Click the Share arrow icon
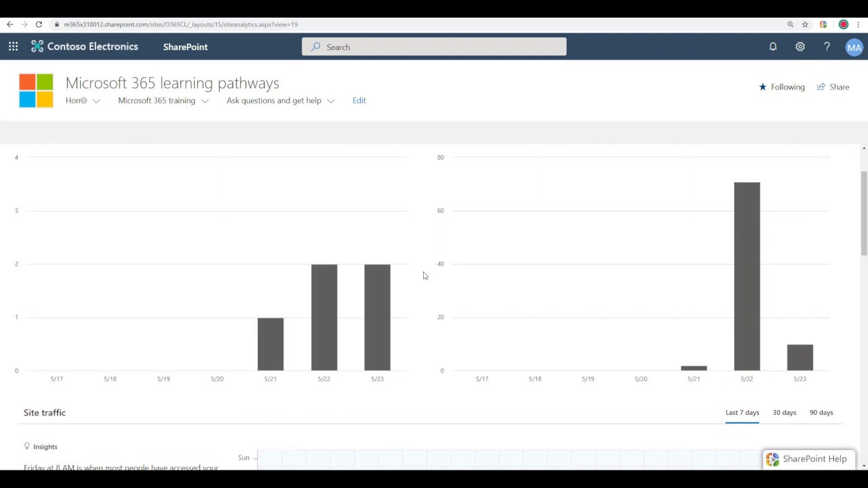The image size is (868, 488). coord(821,87)
